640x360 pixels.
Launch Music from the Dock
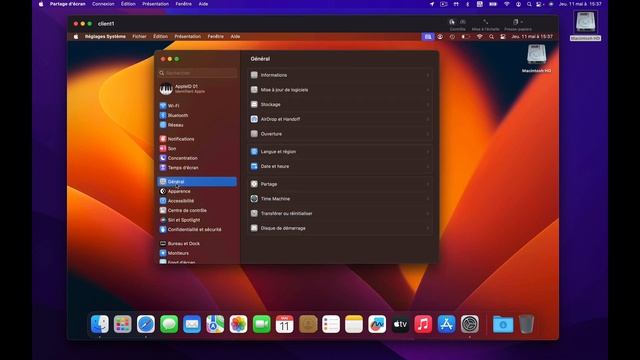tap(423, 324)
